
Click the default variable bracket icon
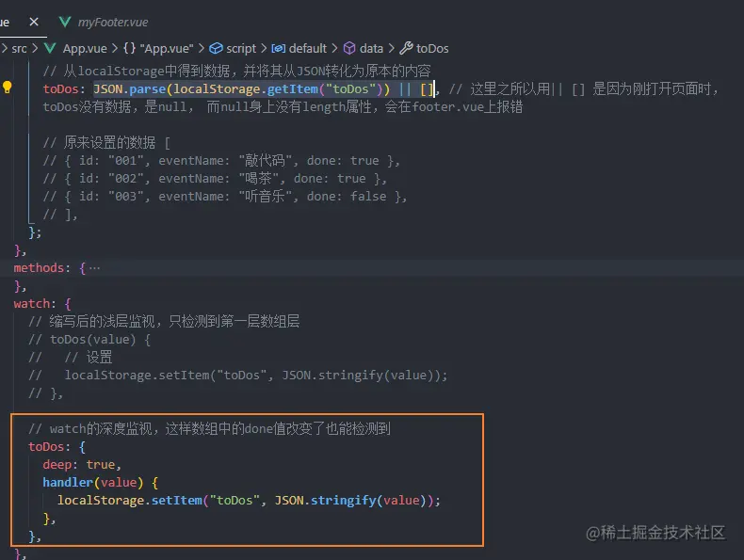[279, 48]
